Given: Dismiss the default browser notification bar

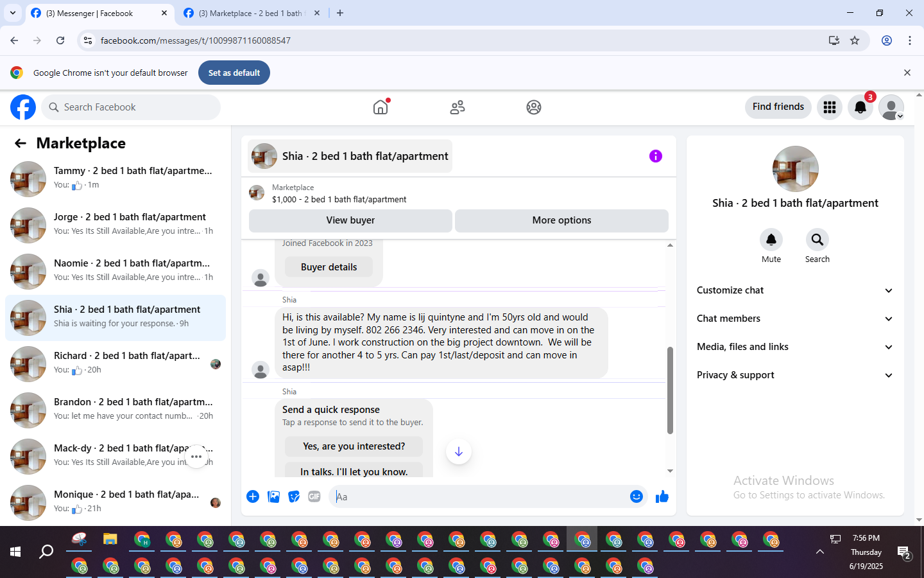Looking at the screenshot, I should point(907,73).
